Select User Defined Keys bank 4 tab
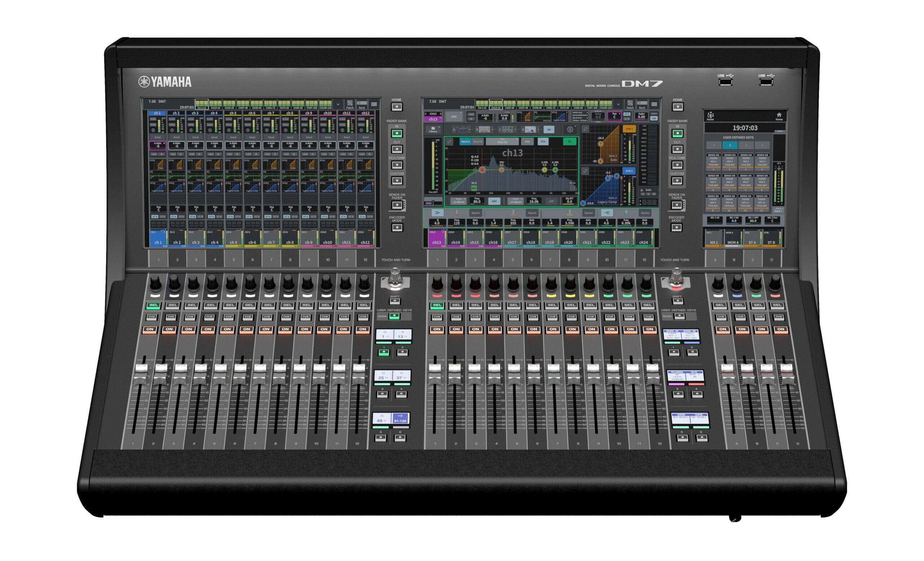The width and height of the screenshot is (924, 561). click(762, 145)
